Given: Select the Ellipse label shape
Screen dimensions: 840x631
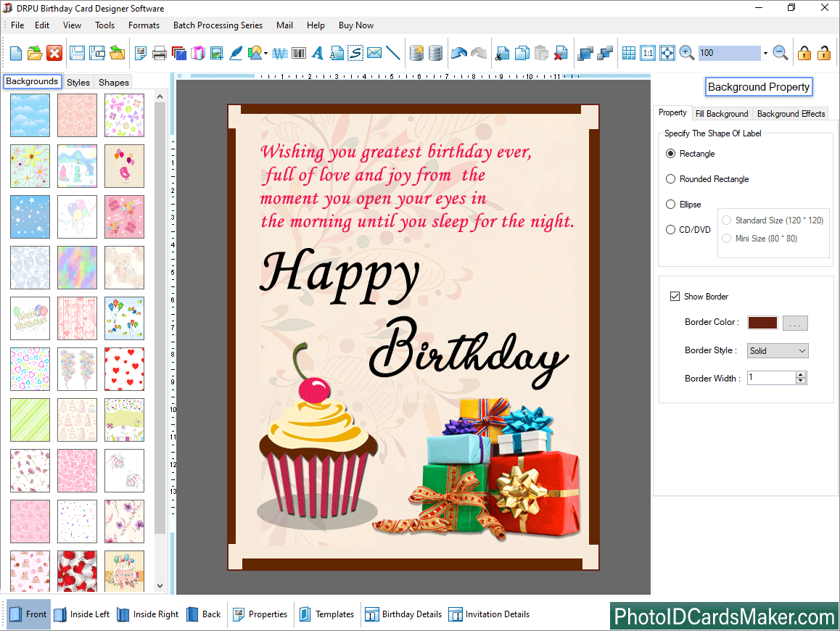Looking at the screenshot, I should click(x=671, y=205).
